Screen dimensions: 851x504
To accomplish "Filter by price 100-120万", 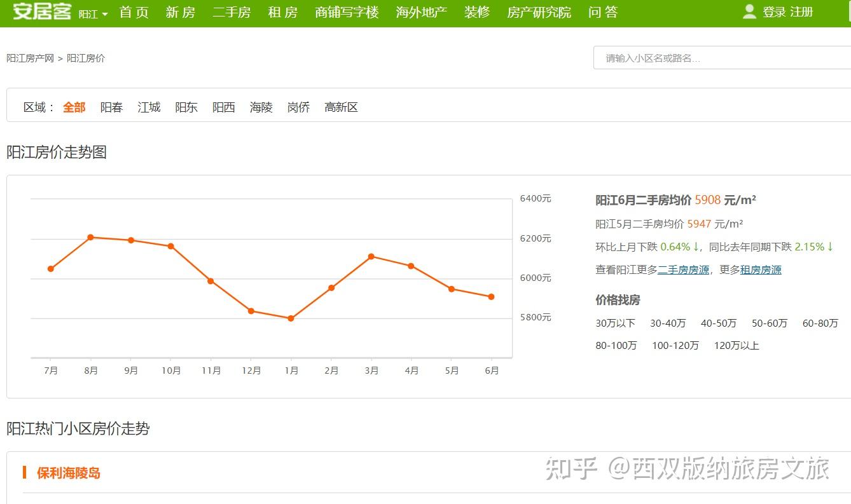I will (x=675, y=345).
